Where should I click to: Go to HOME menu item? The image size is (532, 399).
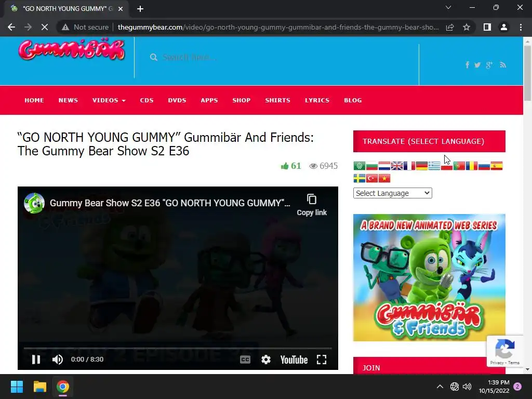[34, 100]
